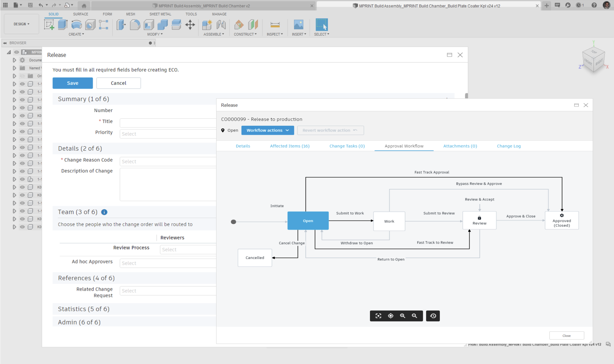Screen dimensions: 614x364
Task: Open the Priority select dropdown
Action: click(168, 134)
